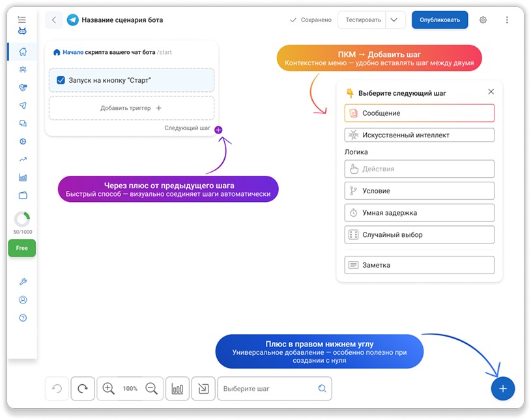Select "Сообщение" step option
Screen dimensions: 531x420
click(x=419, y=113)
